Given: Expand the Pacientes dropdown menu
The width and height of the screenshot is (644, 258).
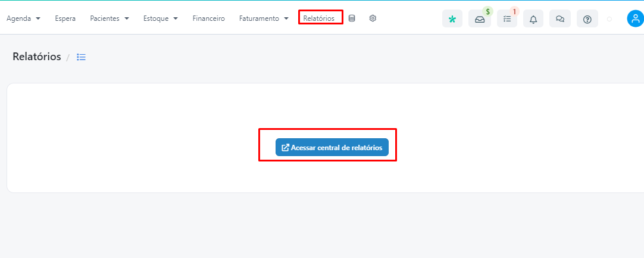Looking at the screenshot, I should click(110, 18).
